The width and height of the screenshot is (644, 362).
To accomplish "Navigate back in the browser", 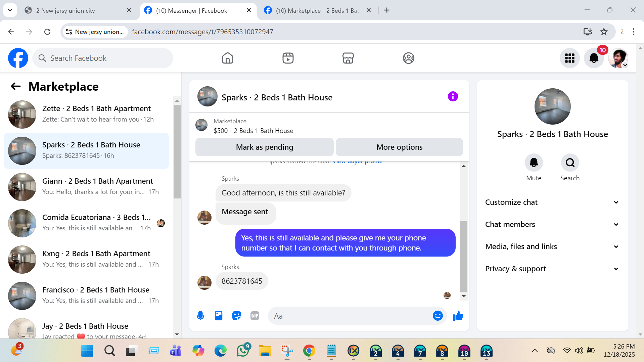I will coord(11,32).
